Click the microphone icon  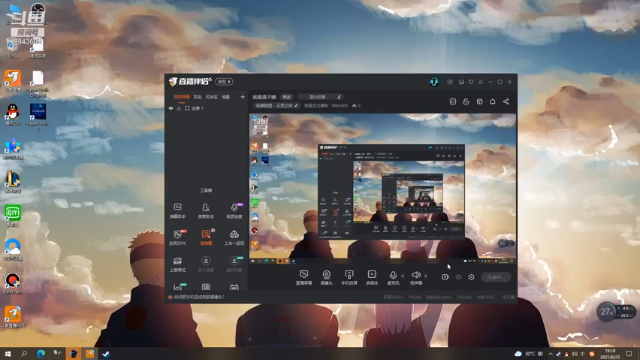[x=393, y=275]
